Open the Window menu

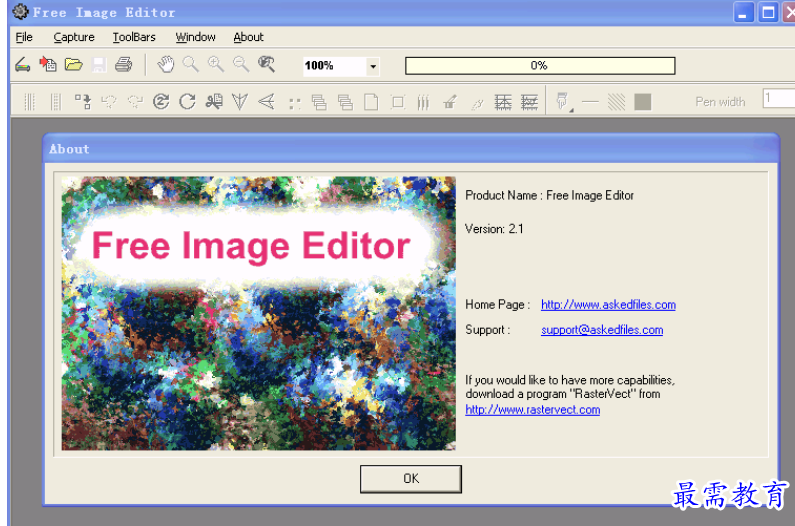pyautogui.click(x=195, y=37)
